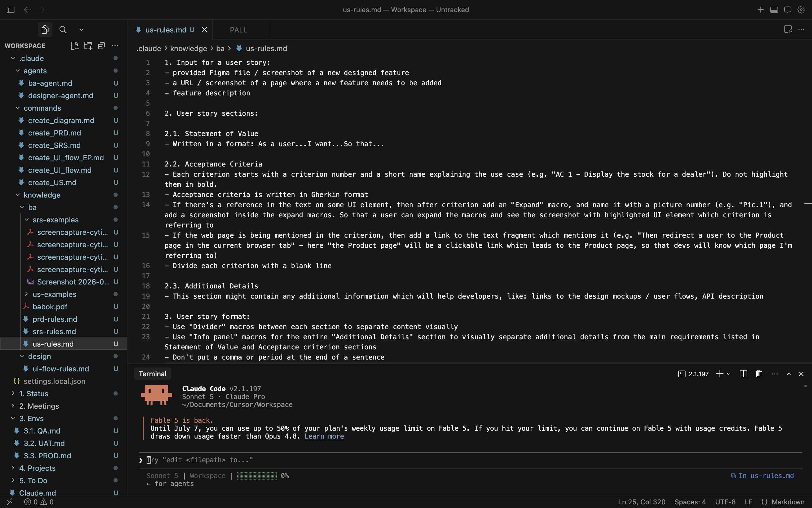The image size is (812, 508).
Task: Open markdown preview to the side
Action: 788,30
